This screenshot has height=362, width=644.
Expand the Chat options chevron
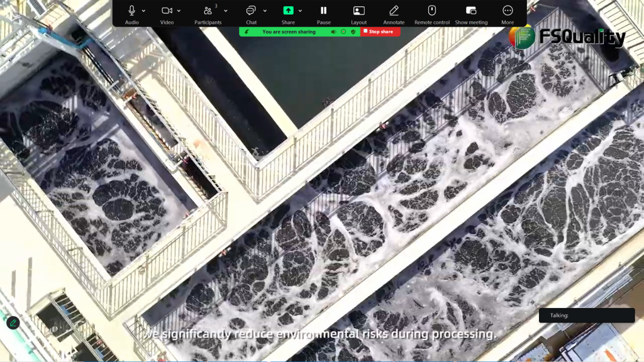point(265,11)
